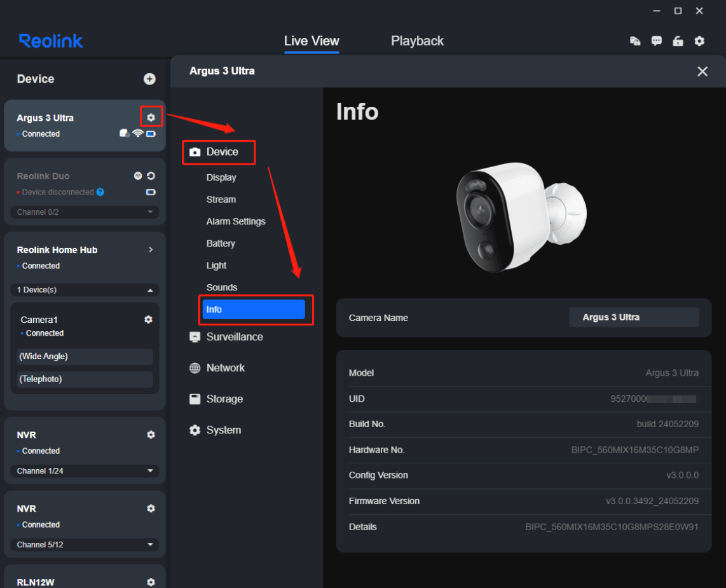Click the Reolink logo

point(51,41)
